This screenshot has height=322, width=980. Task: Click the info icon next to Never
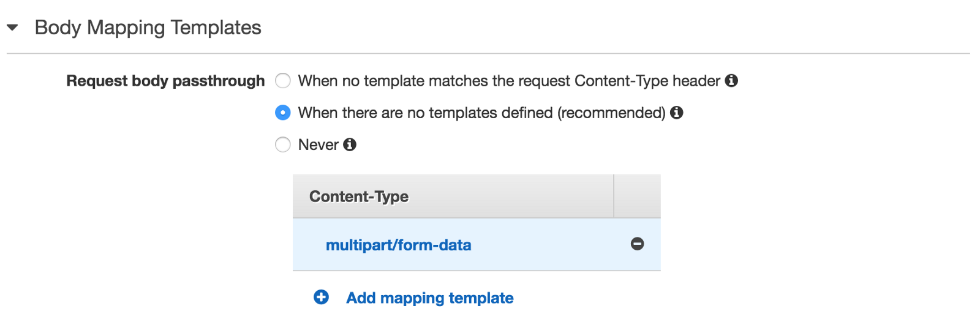[x=350, y=144]
